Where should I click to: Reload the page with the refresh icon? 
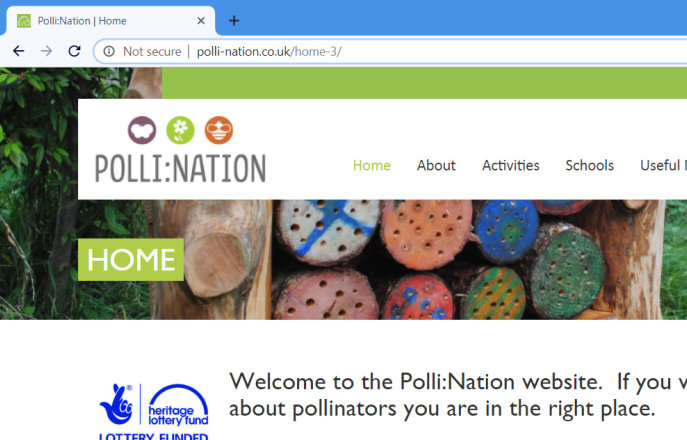[74, 51]
